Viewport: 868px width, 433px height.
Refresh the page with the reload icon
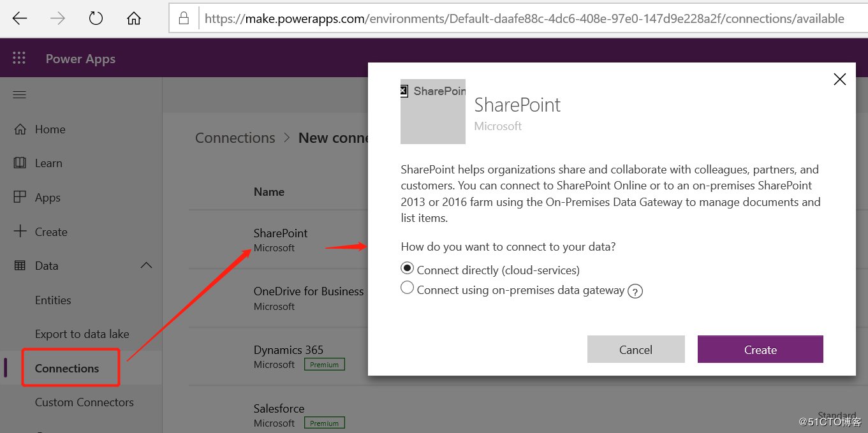pos(96,18)
